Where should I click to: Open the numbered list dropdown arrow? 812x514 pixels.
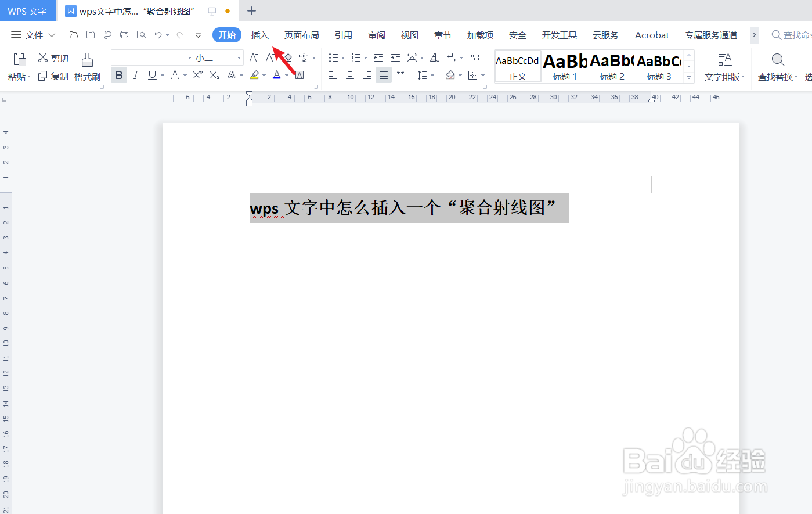click(x=366, y=57)
